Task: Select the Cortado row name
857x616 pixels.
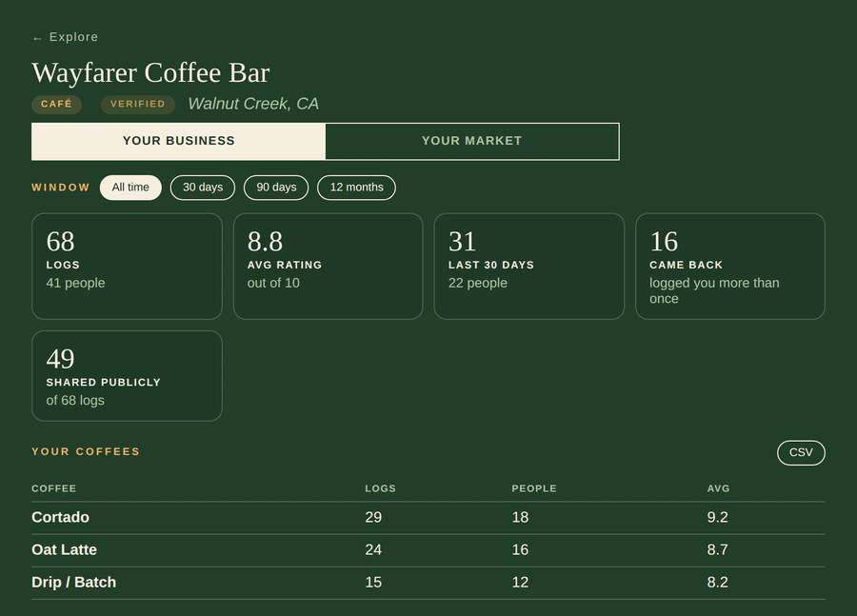Action: point(61,517)
